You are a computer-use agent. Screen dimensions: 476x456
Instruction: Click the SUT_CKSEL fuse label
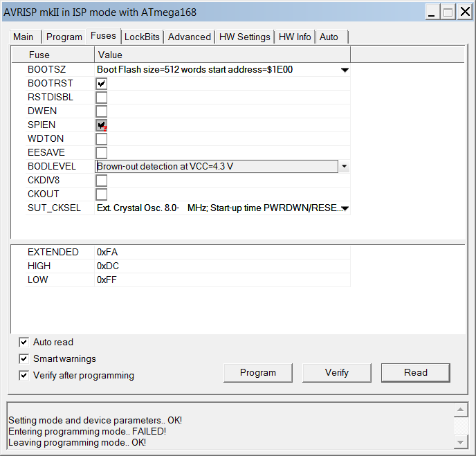coord(54,208)
